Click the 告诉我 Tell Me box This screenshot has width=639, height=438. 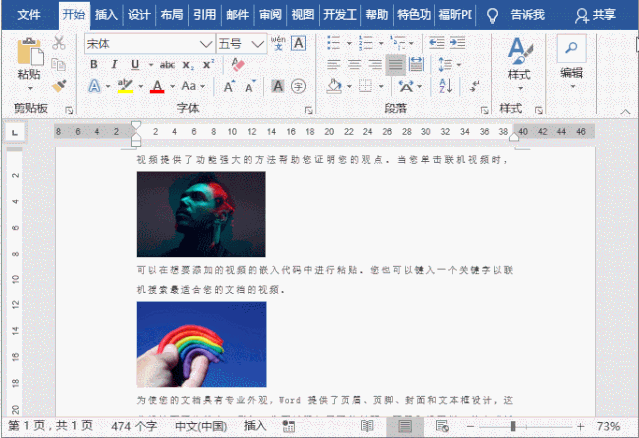[x=527, y=15]
